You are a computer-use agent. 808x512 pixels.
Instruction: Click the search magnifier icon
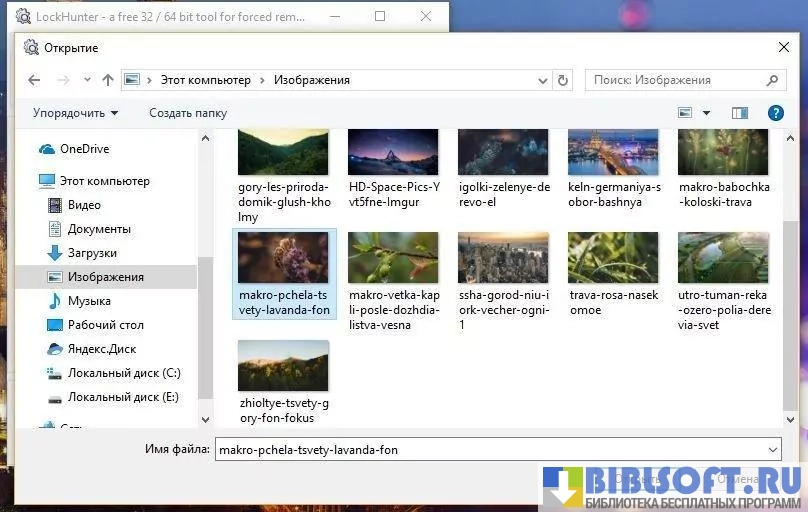(x=772, y=80)
